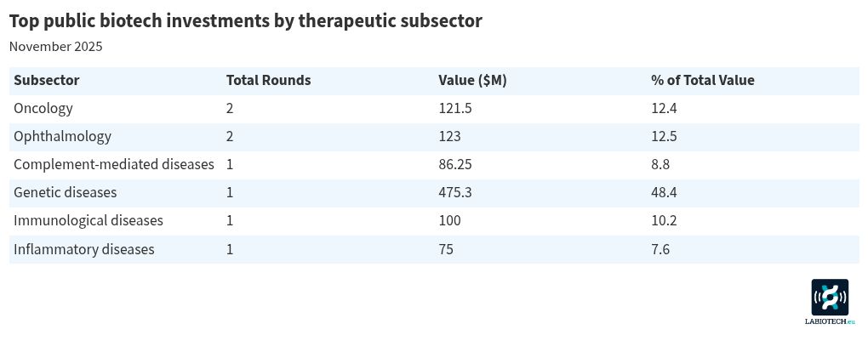Image resolution: width=868 pixels, height=341 pixels.
Task: Click the November 2025 subtitle
Action: click(56, 47)
